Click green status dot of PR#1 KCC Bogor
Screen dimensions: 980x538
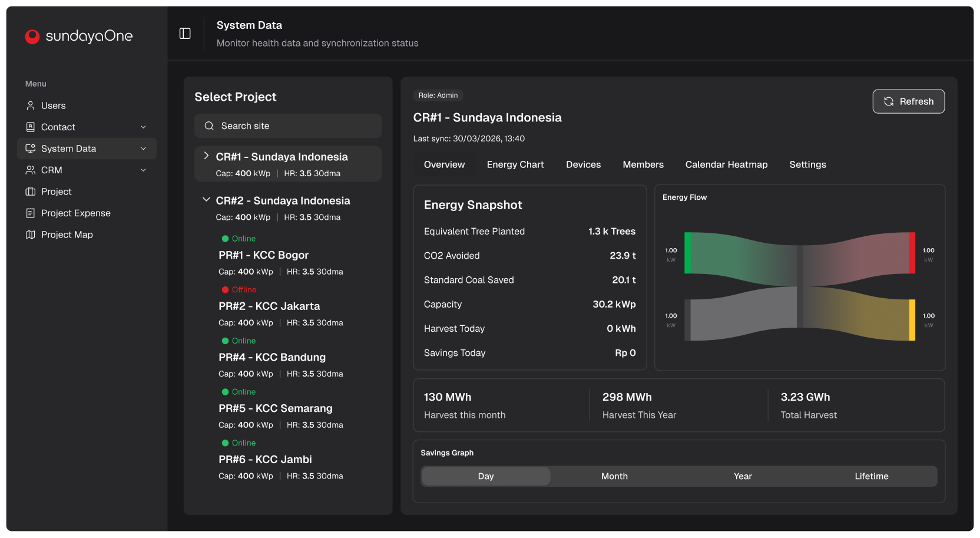pyautogui.click(x=225, y=239)
